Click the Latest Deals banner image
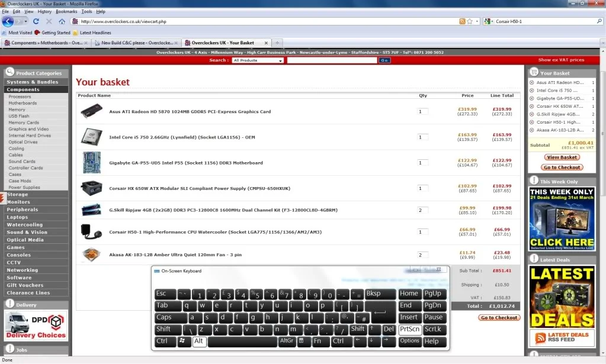606x364 pixels. pyautogui.click(x=562, y=297)
